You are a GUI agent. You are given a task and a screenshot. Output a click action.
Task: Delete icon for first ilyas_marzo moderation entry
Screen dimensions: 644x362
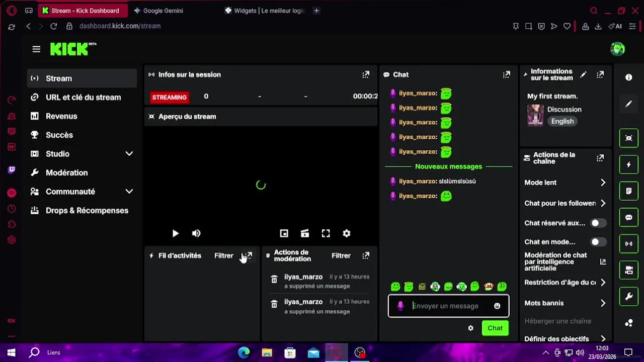click(x=274, y=279)
